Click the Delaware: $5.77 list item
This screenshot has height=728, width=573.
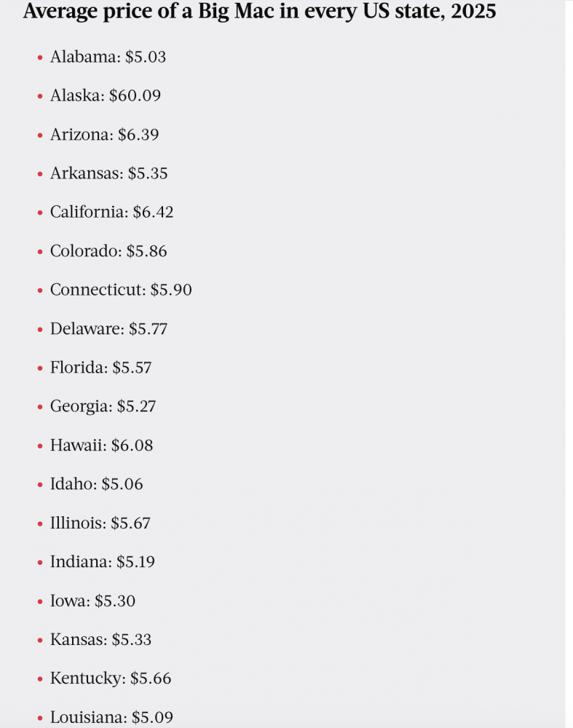point(108,329)
